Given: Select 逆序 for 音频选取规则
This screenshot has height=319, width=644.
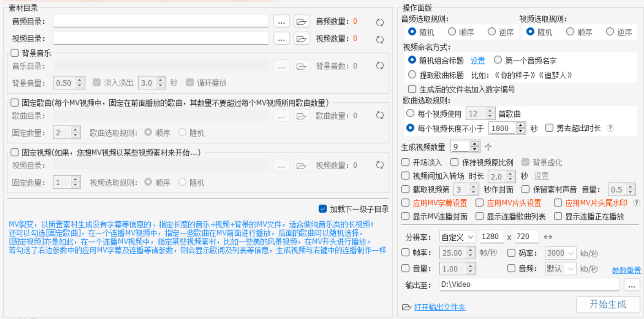Looking at the screenshot, I should coord(492,31).
